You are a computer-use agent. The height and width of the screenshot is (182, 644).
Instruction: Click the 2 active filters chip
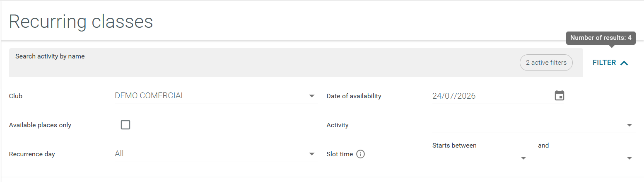pyautogui.click(x=546, y=63)
